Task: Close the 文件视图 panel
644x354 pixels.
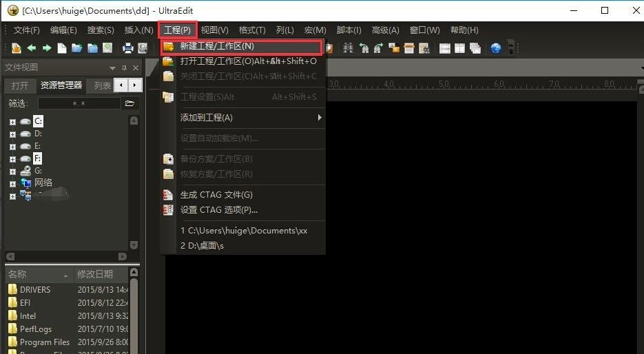Action: pyautogui.click(x=136, y=67)
